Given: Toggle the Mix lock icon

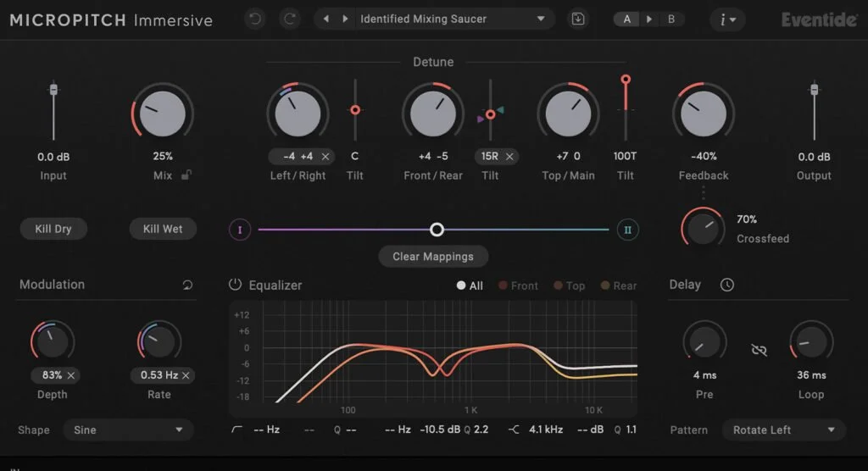Looking at the screenshot, I should 186,175.
